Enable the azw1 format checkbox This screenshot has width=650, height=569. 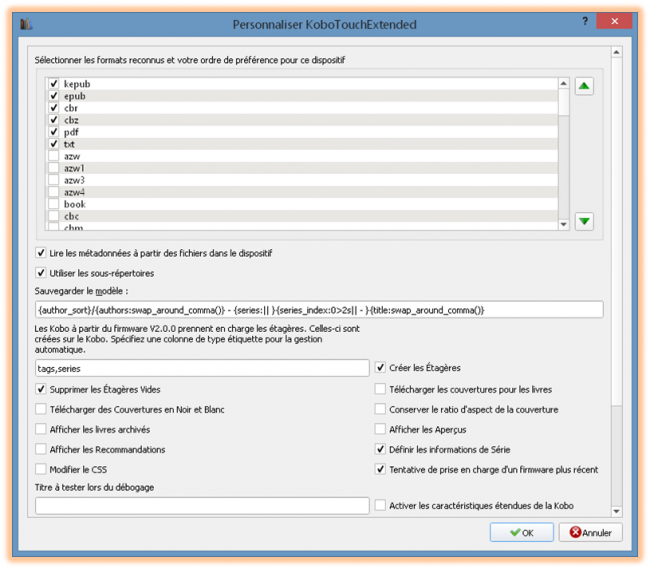tap(53, 168)
